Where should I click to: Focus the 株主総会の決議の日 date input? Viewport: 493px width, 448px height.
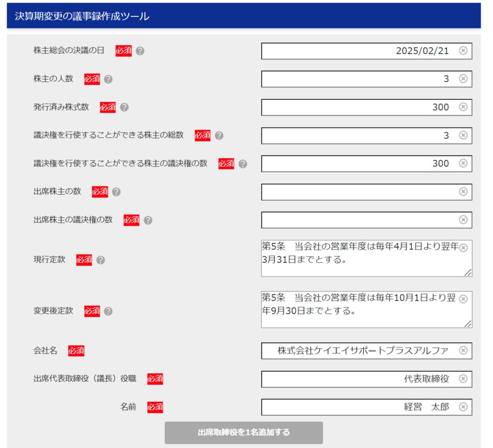[366, 51]
